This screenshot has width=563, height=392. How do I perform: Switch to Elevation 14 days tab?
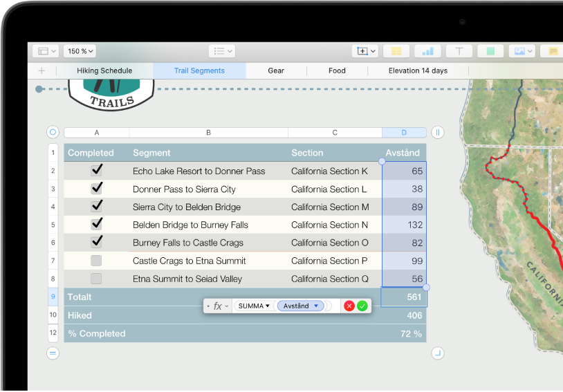pyautogui.click(x=418, y=71)
